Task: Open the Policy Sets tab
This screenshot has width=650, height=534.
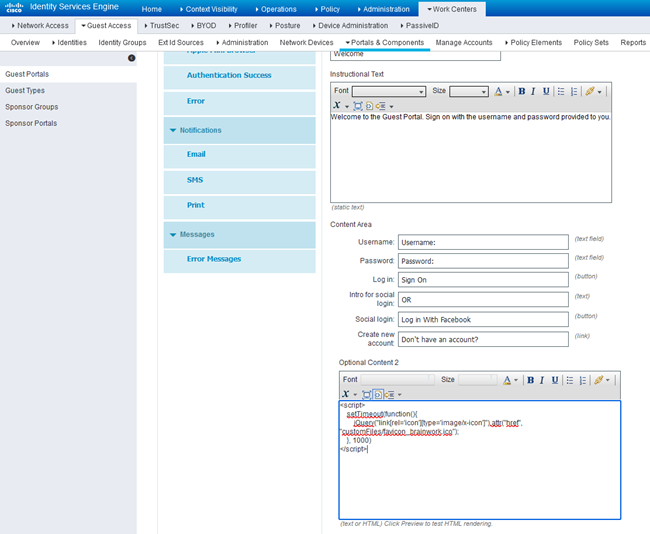Action: click(x=591, y=43)
